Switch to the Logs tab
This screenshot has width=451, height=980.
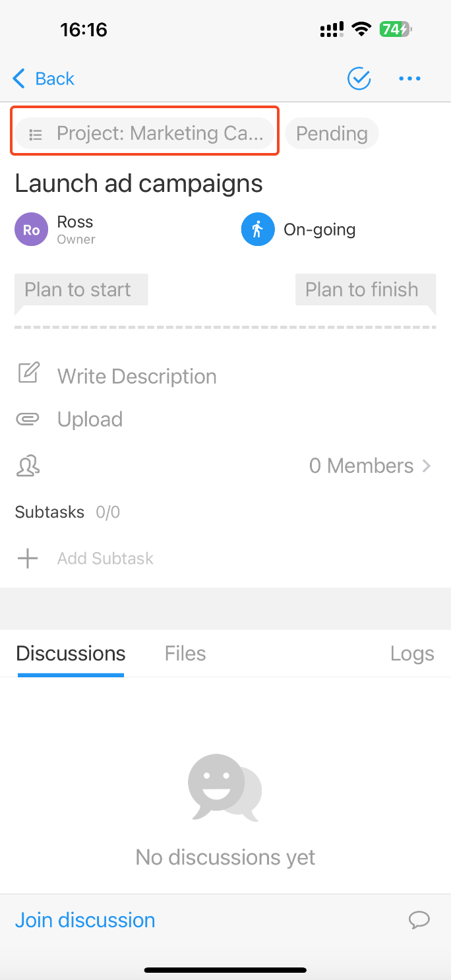412,654
